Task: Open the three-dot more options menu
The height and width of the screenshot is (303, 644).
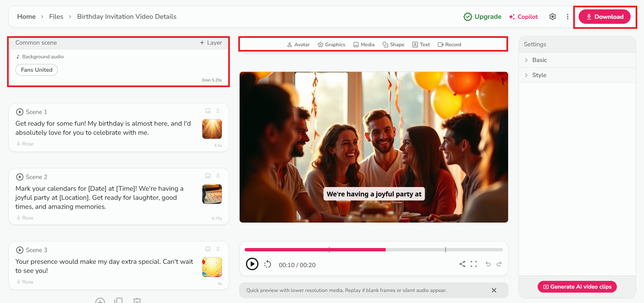Action: [567, 16]
